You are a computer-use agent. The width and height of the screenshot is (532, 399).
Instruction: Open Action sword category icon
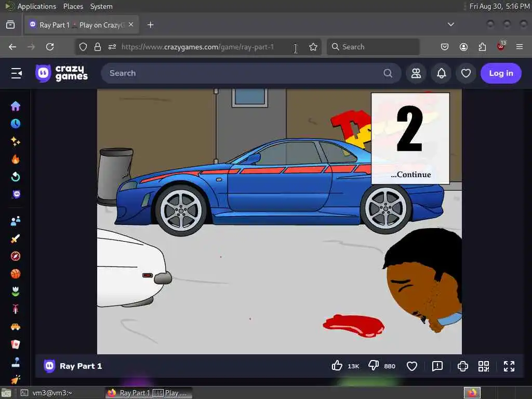[x=16, y=238]
